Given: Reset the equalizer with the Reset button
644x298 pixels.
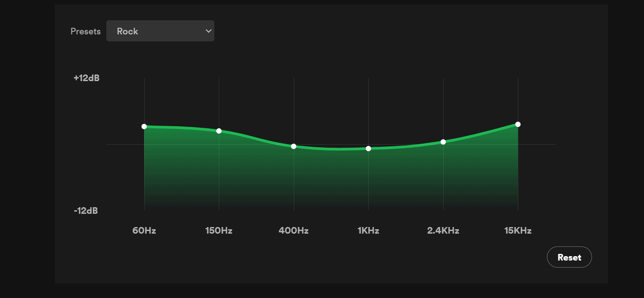Looking at the screenshot, I should tap(569, 257).
